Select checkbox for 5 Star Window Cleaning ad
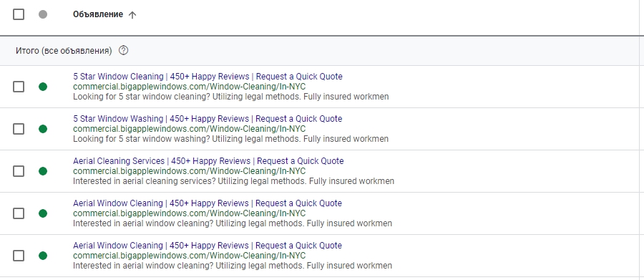The height and width of the screenshot is (280, 644). point(19,87)
